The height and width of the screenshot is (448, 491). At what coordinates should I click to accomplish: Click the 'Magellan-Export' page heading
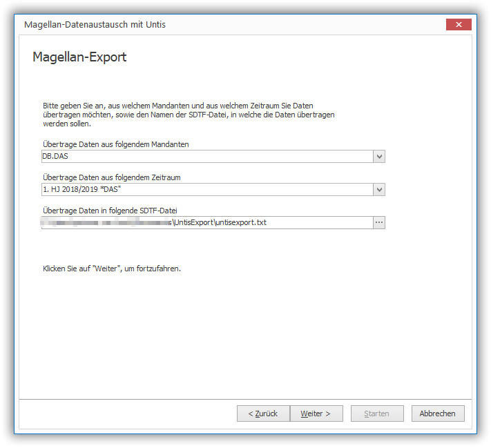[79, 57]
